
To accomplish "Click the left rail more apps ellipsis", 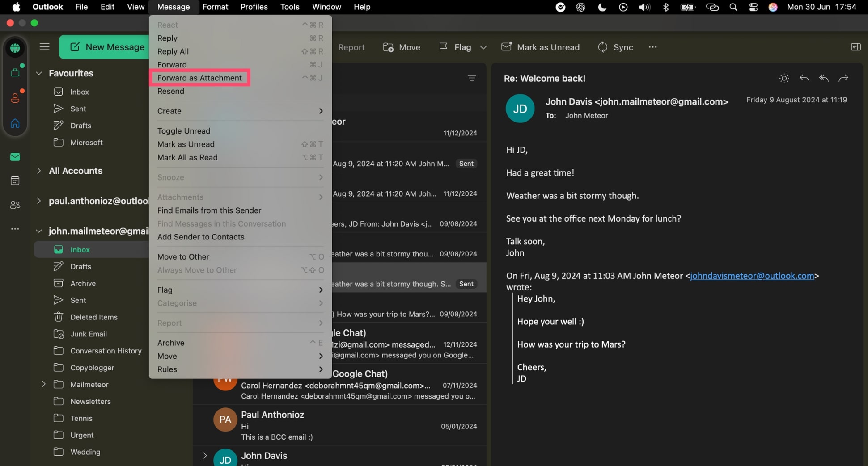I will tap(15, 229).
